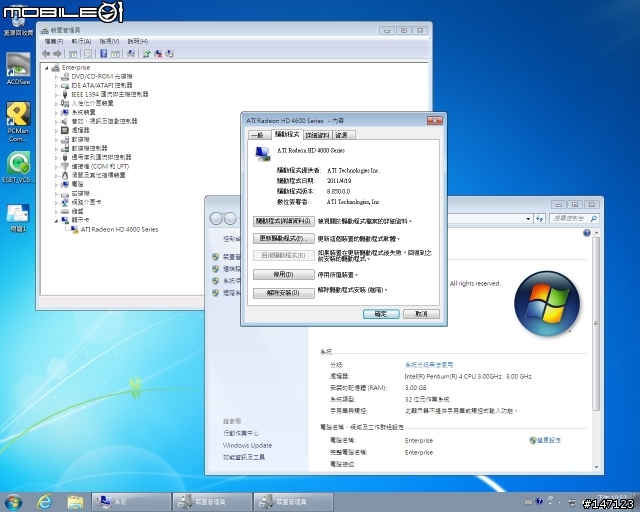Open the 執行(A) menu in Device Manager
The image size is (640, 512).
pyautogui.click(x=81, y=41)
